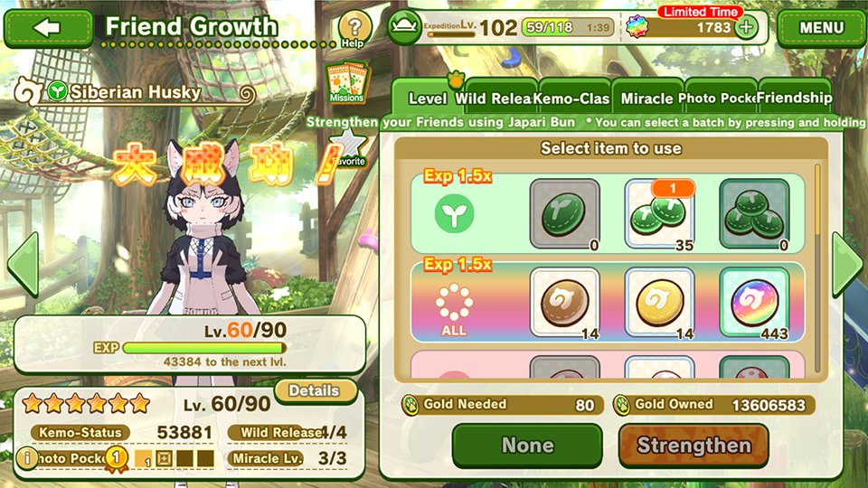The image size is (868, 488).
Task: Open the MENU button
Action: 822,28
